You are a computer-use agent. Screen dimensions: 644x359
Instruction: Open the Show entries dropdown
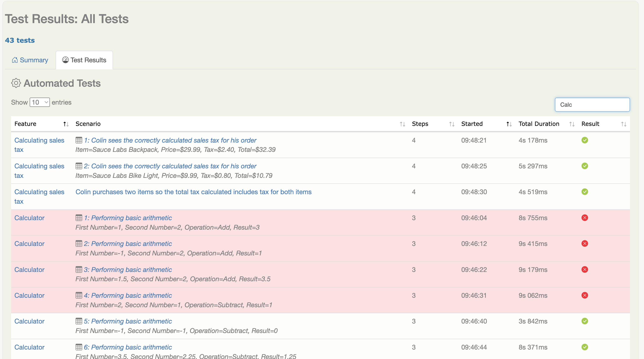coord(40,102)
